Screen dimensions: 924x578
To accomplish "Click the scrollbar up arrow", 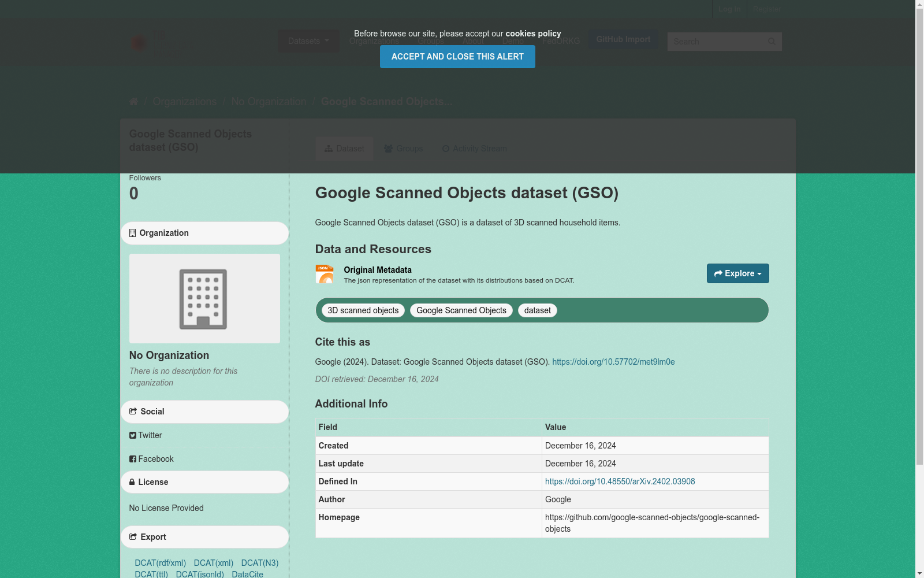I will click(919, 5).
